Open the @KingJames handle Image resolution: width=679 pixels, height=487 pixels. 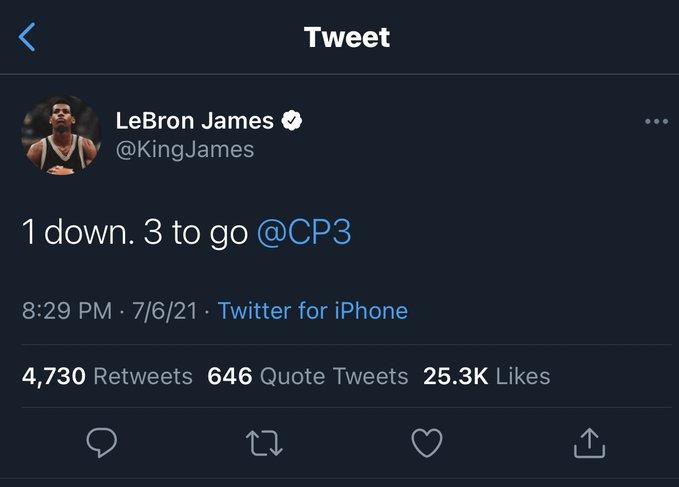coord(185,149)
